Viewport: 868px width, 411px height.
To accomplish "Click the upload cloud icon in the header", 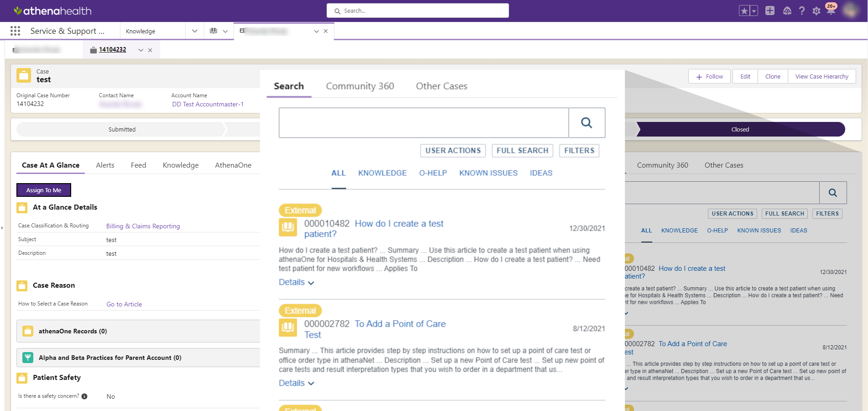I will coord(787,11).
